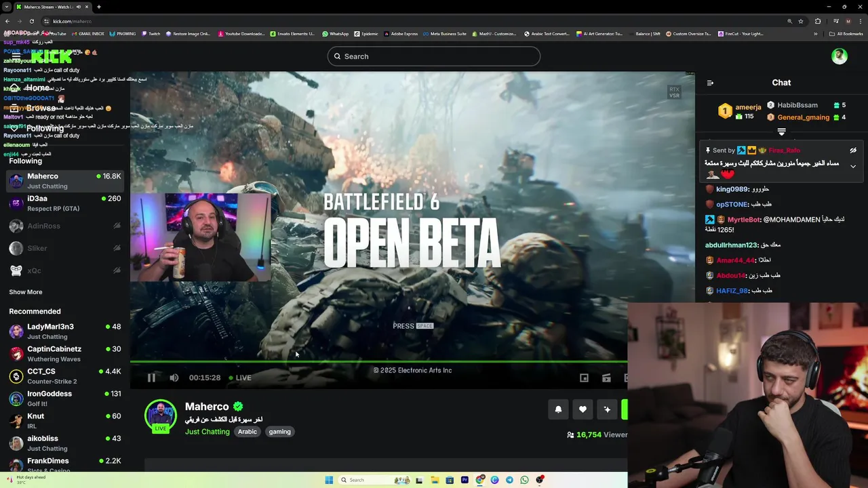
Task: Open Premiere Pro from taskbar
Action: pos(465,480)
